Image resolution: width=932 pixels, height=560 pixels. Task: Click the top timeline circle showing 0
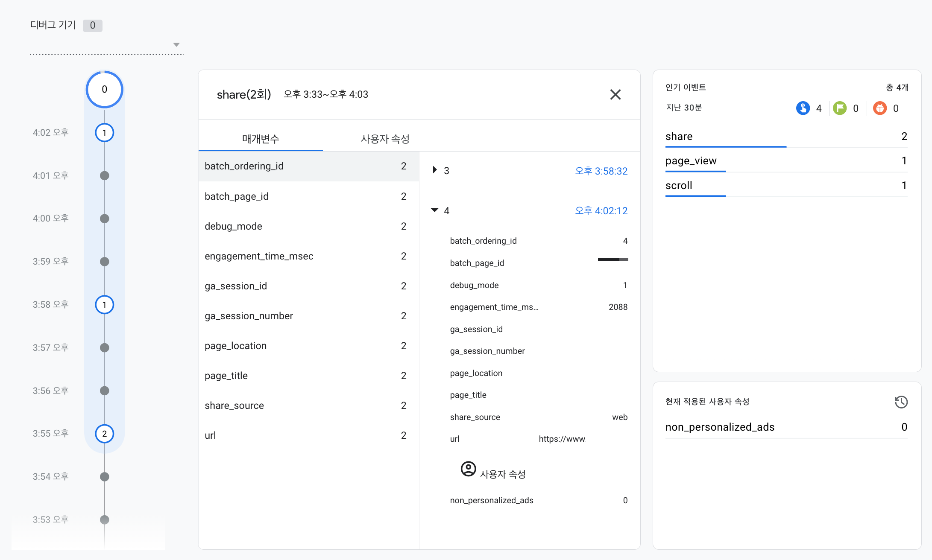[x=104, y=89]
